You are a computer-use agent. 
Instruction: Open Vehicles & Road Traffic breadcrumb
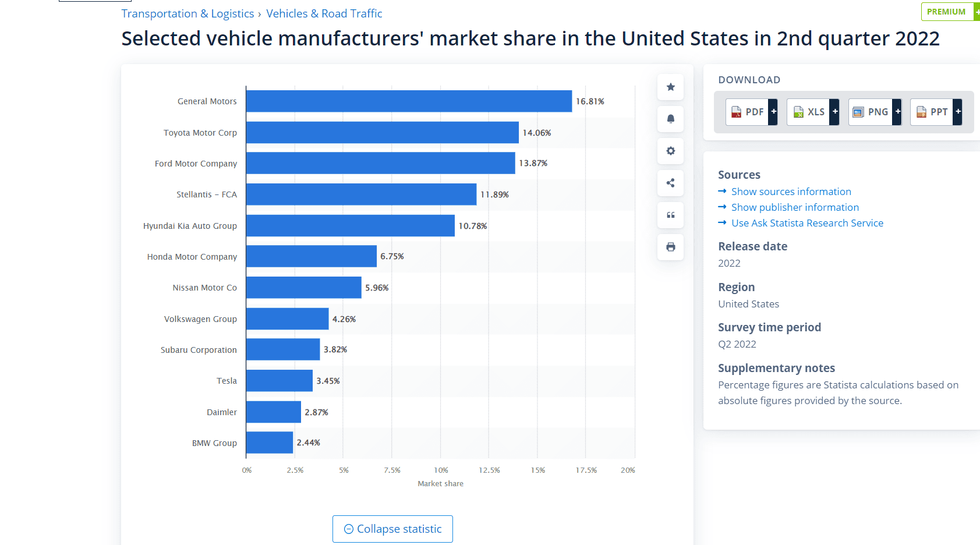pos(324,13)
